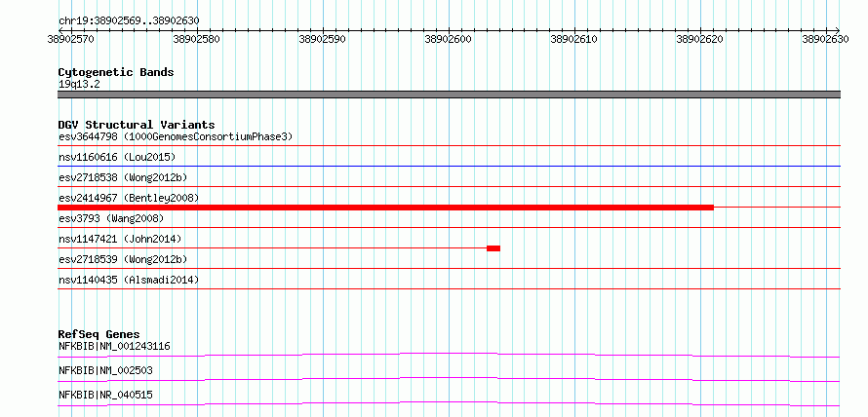Click the magenta NR_040515 transcript line
The image size is (868, 417).
449,403
